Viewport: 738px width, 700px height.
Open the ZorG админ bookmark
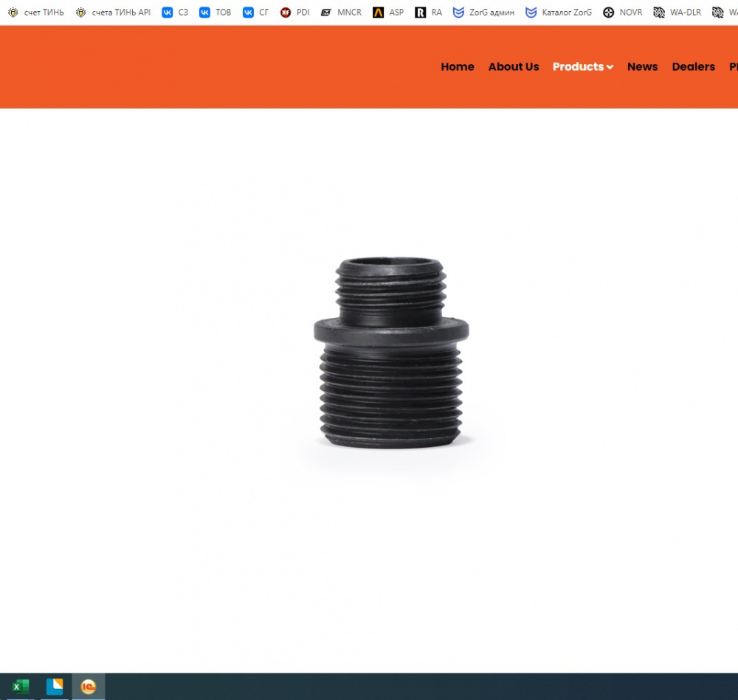point(483,13)
